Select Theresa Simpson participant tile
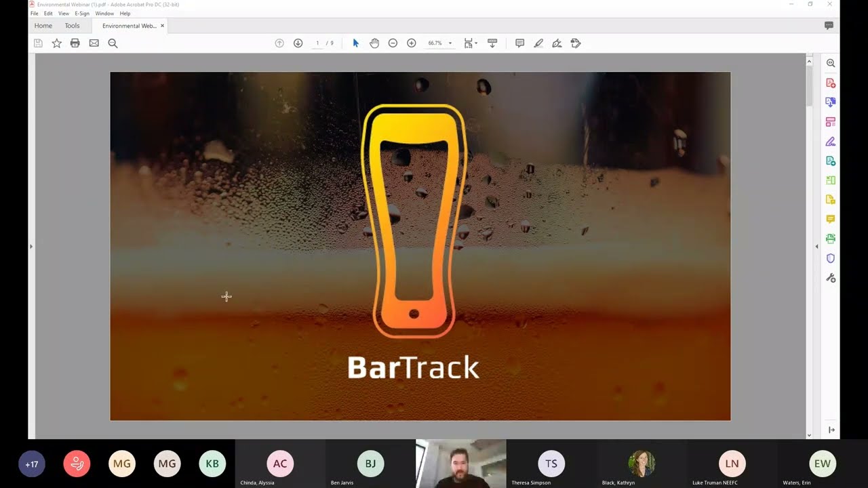The height and width of the screenshot is (488, 868). (551, 464)
